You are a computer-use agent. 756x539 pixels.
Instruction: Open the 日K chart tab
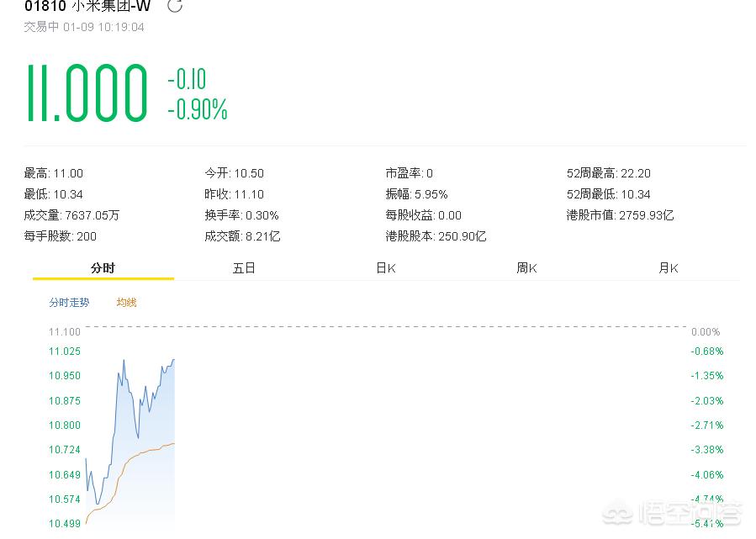[386, 268]
